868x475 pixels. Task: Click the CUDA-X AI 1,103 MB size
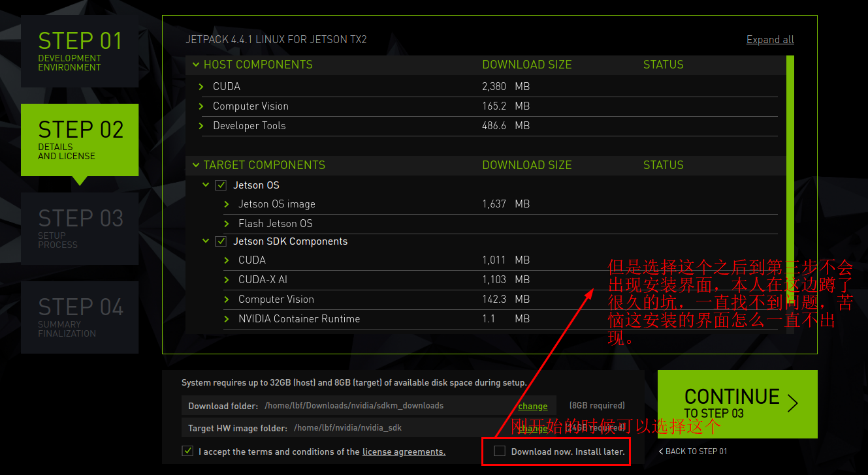(506, 280)
